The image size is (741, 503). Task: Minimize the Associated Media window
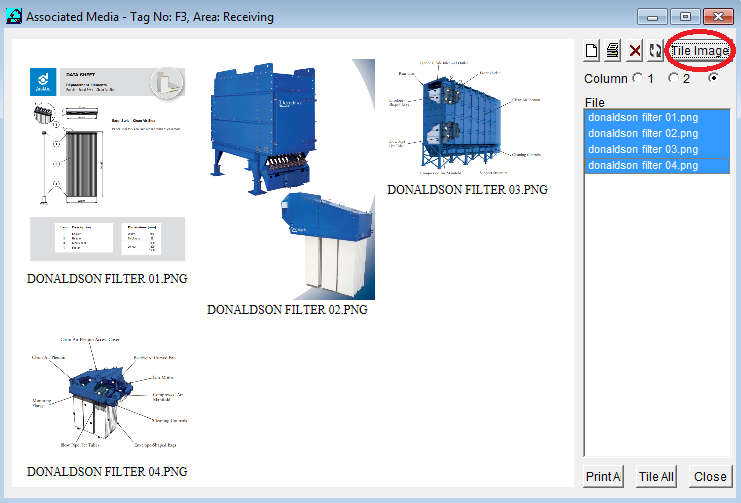(x=652, y=17)
